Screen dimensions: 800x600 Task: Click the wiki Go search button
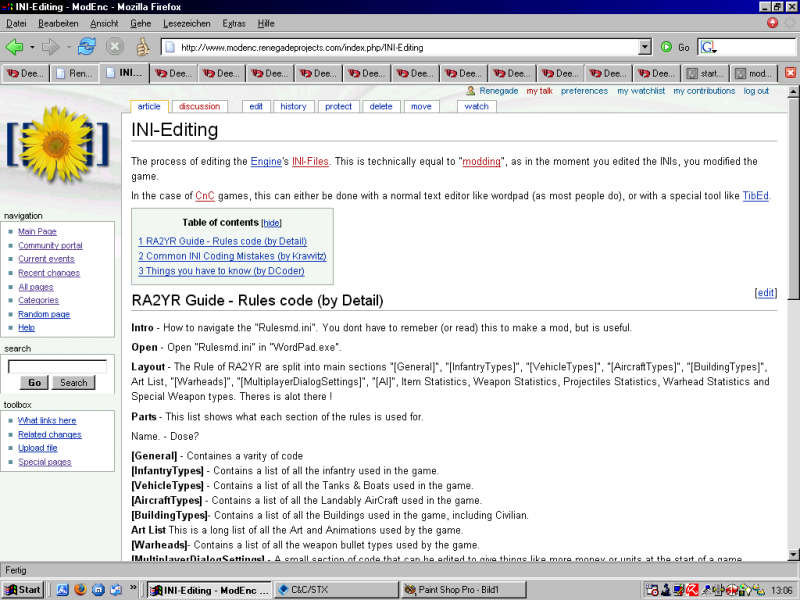[34, 383]
